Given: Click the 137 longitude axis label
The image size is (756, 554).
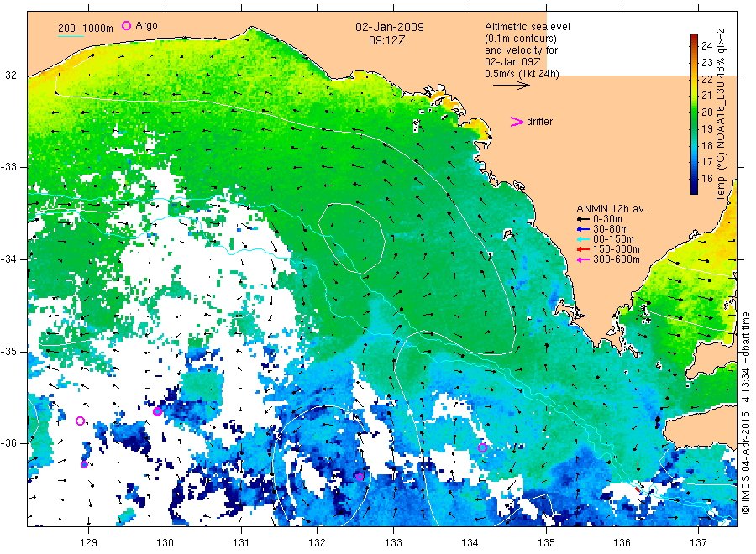Looking at the screenshot, I should pyautogui.click(x=698, y=543).
